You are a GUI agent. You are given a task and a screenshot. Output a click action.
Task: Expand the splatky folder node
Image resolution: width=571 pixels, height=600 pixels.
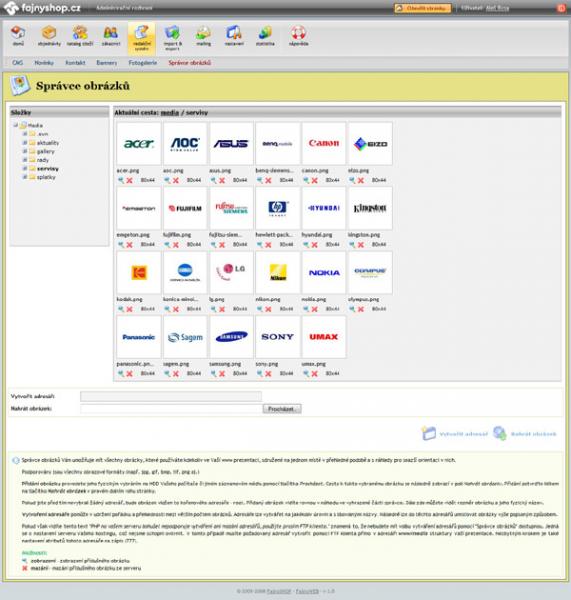coord(24,177)
